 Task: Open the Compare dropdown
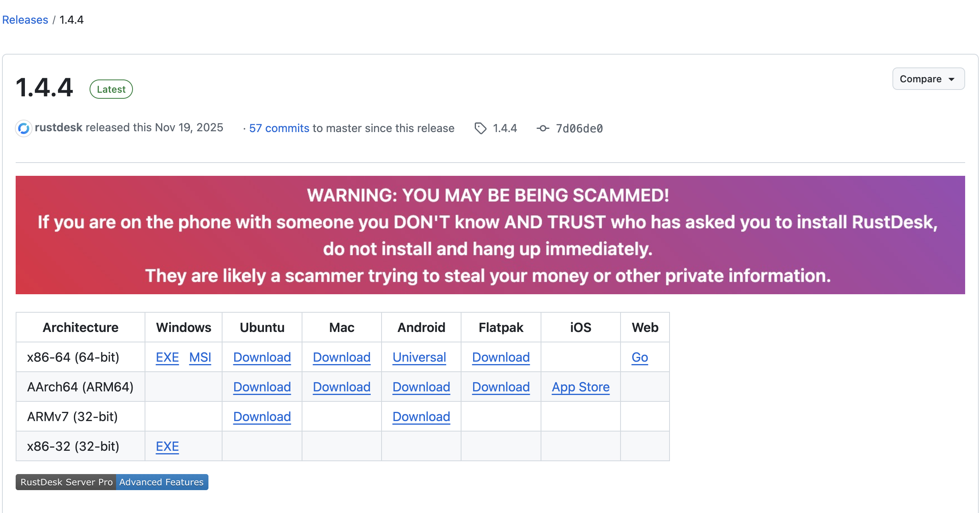click(928, 79)
